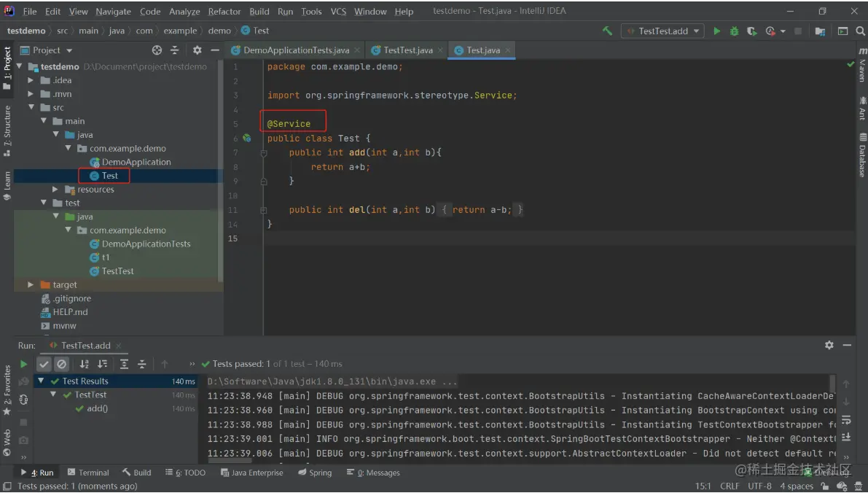Viewport: 868px width, 493px height.
Task: Select HELP.md file in project tree
Action: point(70,312)
